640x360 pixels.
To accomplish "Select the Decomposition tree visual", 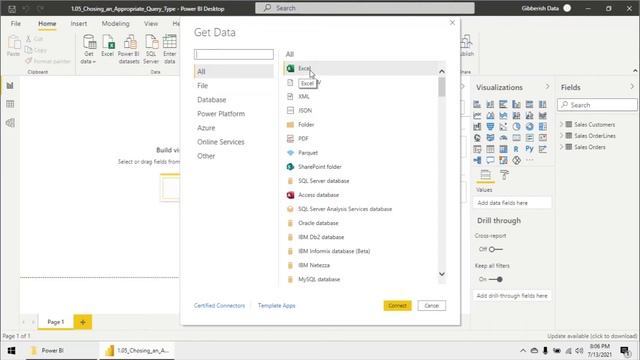I will [477, 160].
